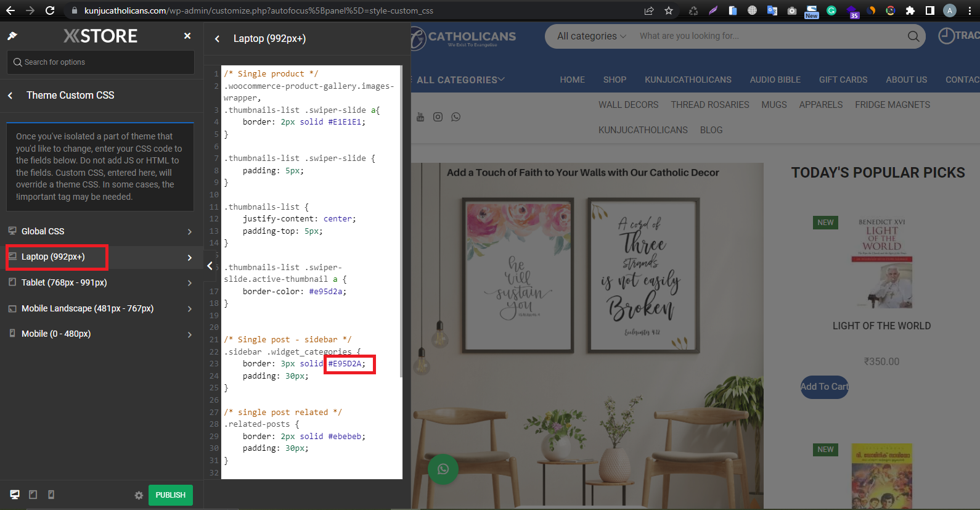Bookmark this page with star icon
980x510 pixels.
coord(669,10)
